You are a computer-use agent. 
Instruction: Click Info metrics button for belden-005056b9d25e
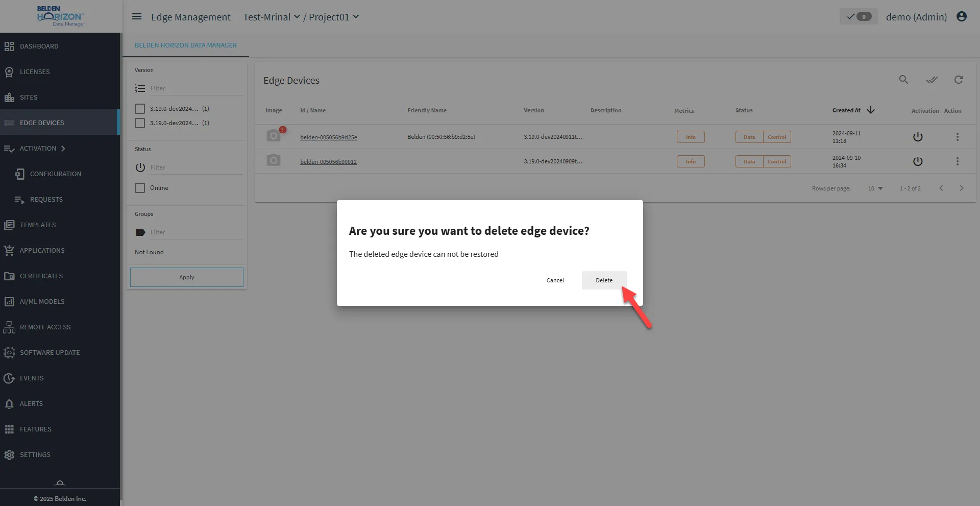pos(691,137)
